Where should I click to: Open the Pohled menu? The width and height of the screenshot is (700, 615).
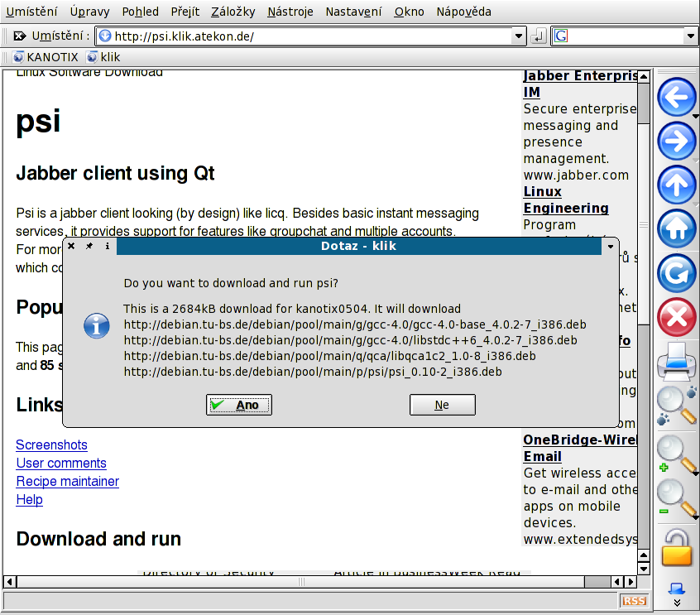click(x=140, y=12)
